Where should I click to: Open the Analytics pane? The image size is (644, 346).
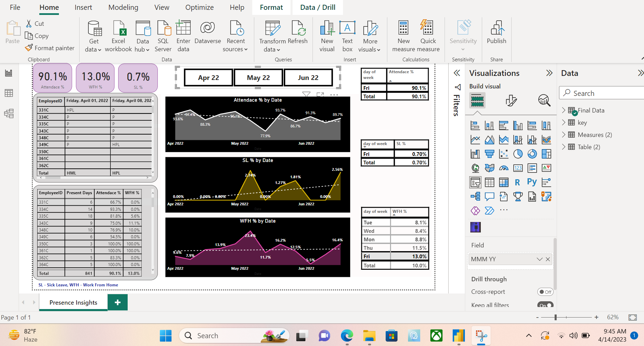coord(544,100)
